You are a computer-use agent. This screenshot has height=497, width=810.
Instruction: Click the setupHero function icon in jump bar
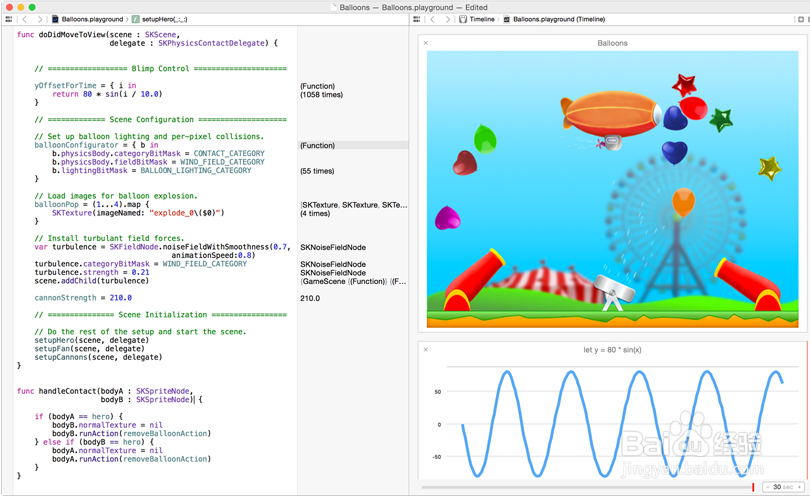pyautogui.click(x=135, y=19)
